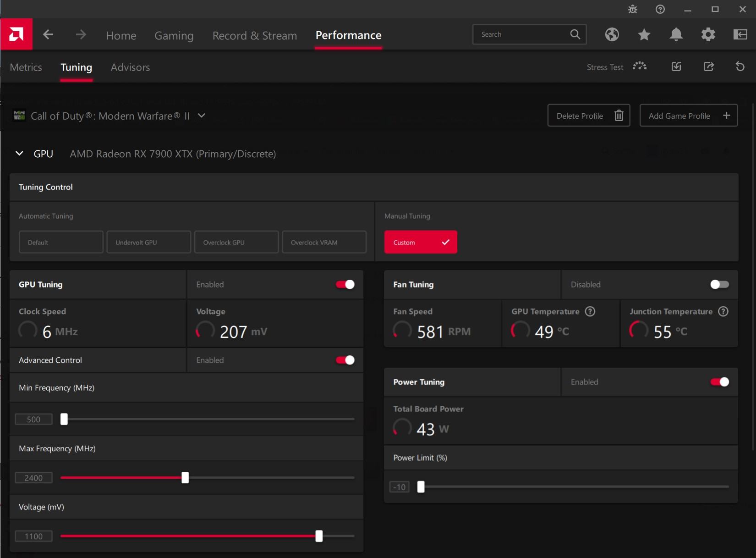The image size is (756, 558).
Task: Click the AMD logo icon
Action: [16, 34]
